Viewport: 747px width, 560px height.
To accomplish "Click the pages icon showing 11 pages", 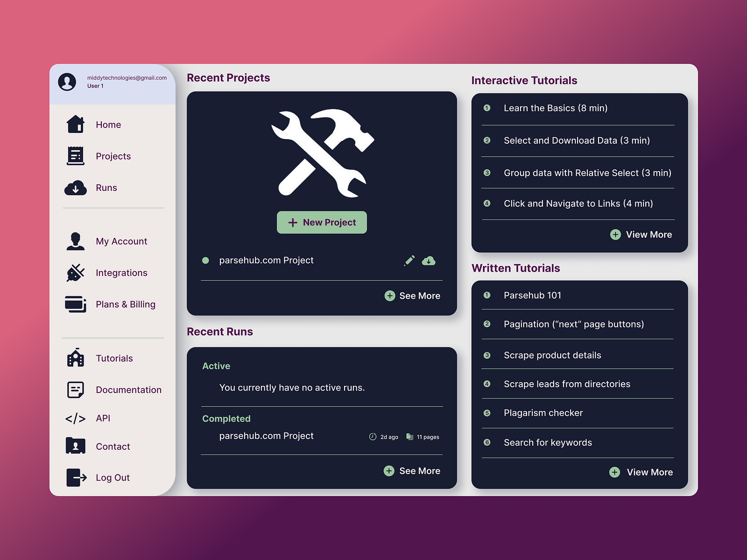I will click(x=409, y=437).
